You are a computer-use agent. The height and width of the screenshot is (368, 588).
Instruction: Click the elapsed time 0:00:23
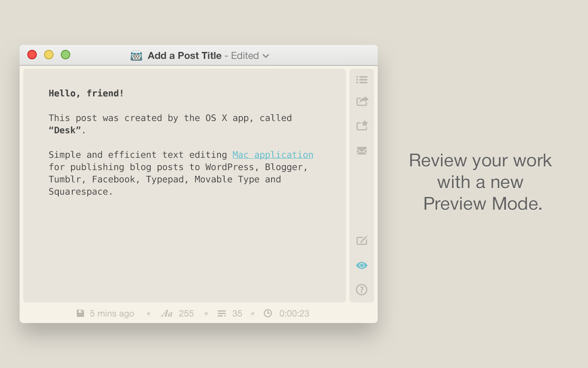294,314
